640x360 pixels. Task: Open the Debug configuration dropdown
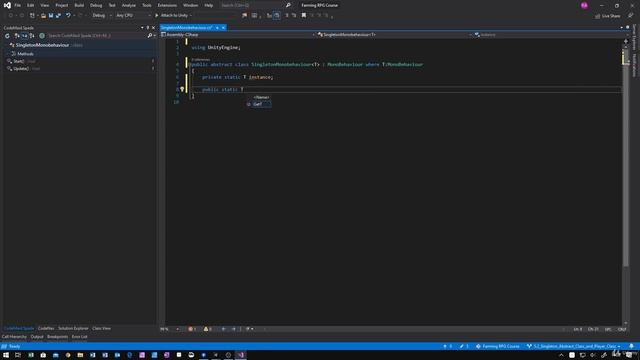tap(102, 16)
